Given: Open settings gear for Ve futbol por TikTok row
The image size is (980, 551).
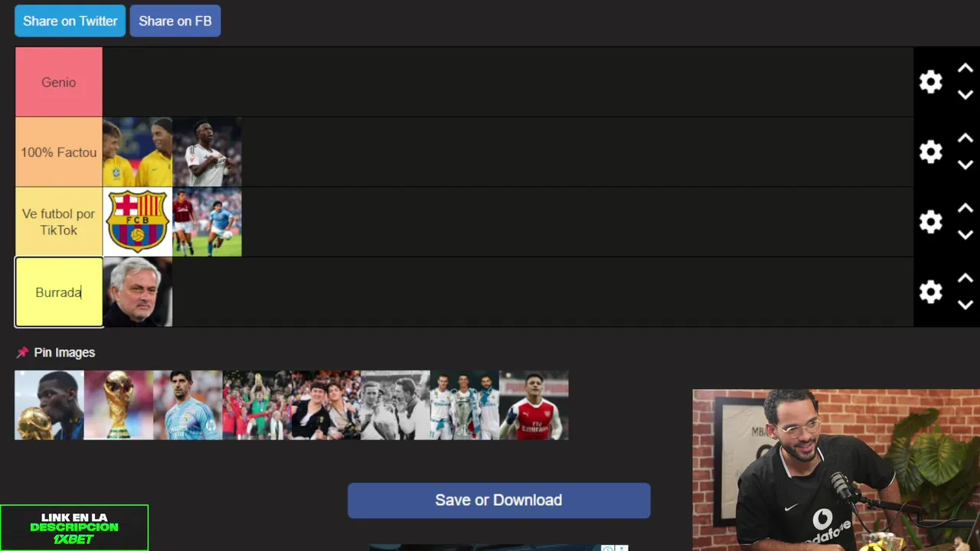Looking at the screenshot, I should tap(930, 222).
